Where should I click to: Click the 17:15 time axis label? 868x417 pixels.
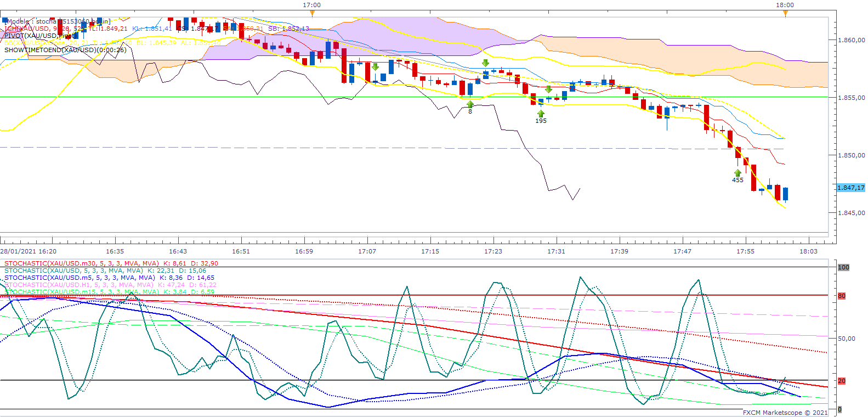[x=430, y=251]
